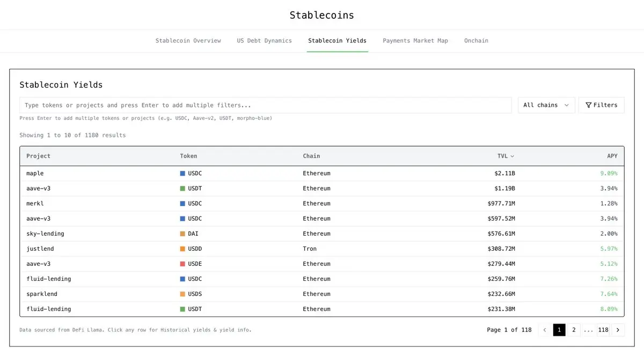The width and height of the screenshot is (644, 355).
Task: Click the 2.00% APY value
Action: pos(609,234)
